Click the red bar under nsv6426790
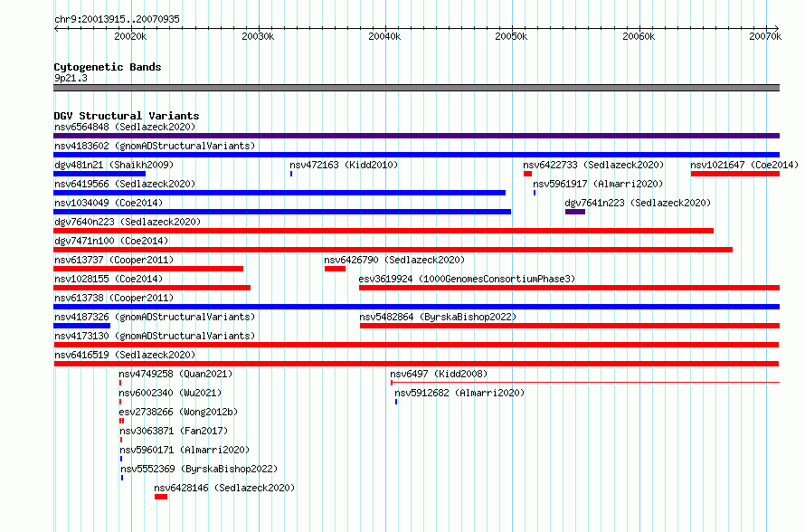 click(x=335, y=269)
